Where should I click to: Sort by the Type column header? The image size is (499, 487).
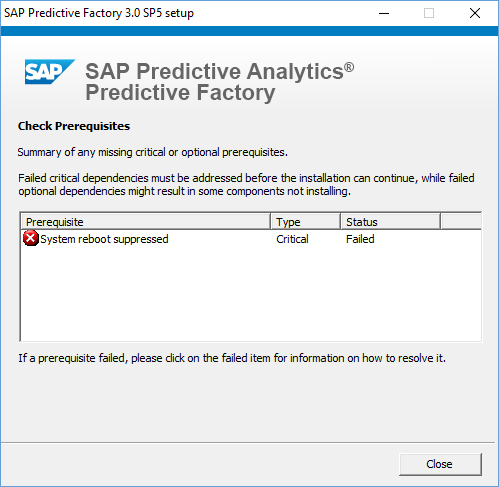tap(305, 222)
